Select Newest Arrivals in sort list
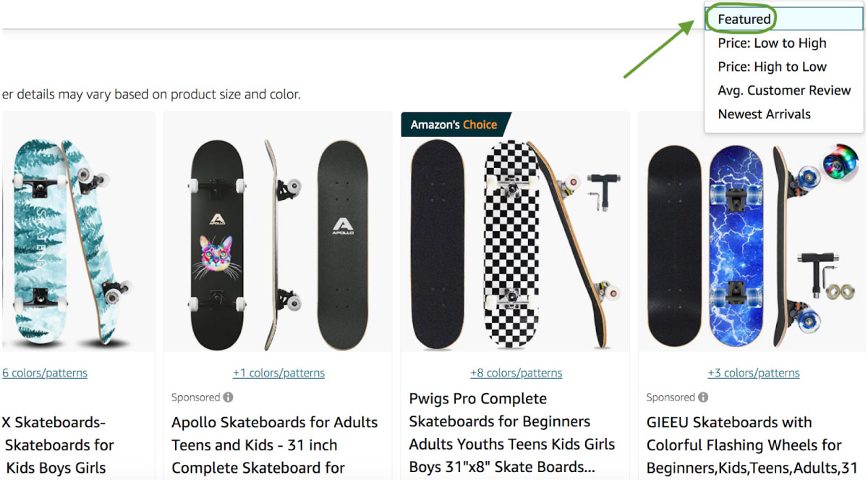The image size is (868, 480). click(764, 114)
